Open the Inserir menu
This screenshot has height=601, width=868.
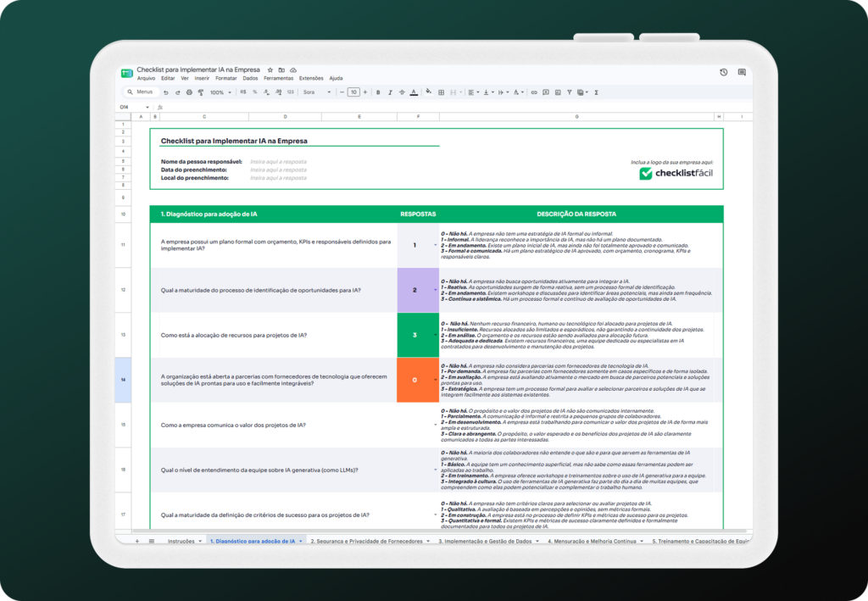pyautogui.click(x=202, y=78)
